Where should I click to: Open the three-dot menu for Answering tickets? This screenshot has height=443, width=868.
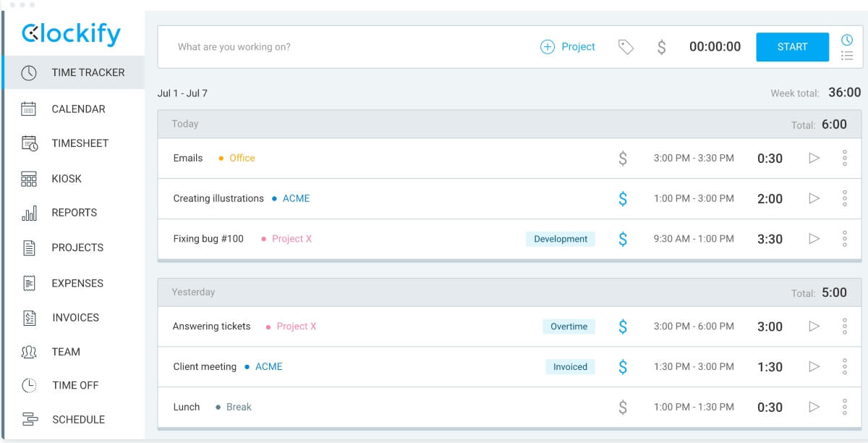[x=845, y=326]
